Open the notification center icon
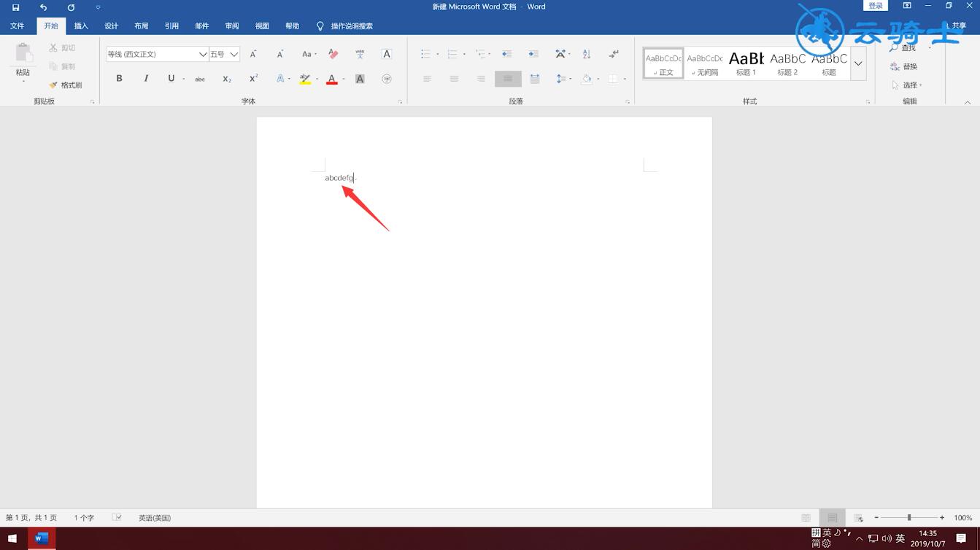The height and width of the screenshot is (550, 980). click(x=962, y=538)
